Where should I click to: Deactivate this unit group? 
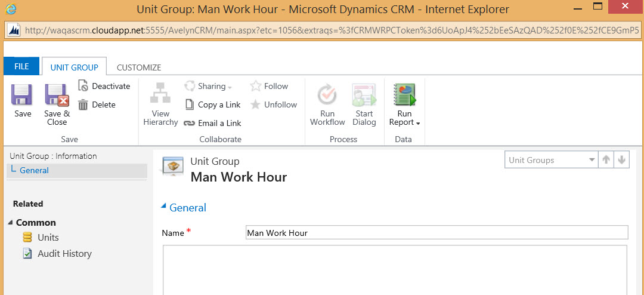click(x=104, y=86)
